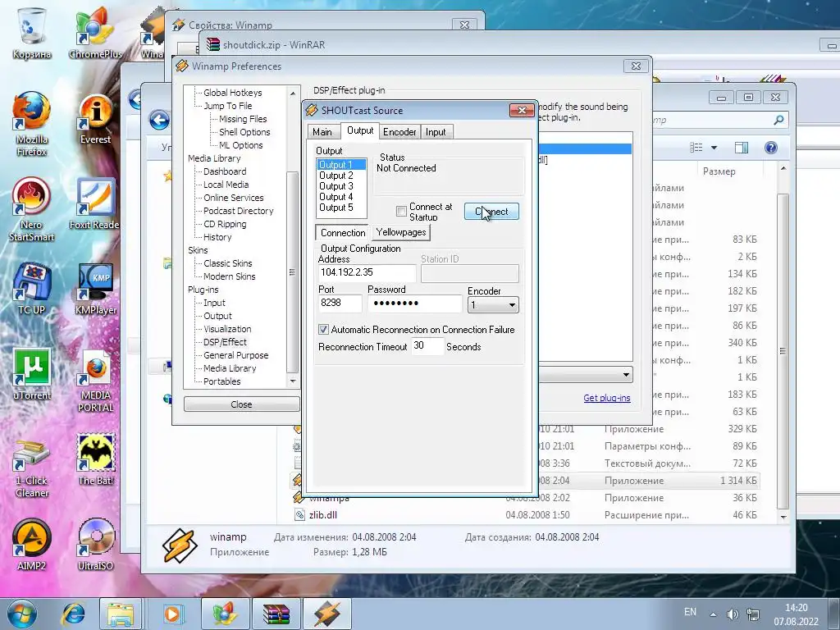Screen dimensions: 840x630
Task: Select the Output tab in SHOUTcast Source
Action: click(x=360, y=130)
